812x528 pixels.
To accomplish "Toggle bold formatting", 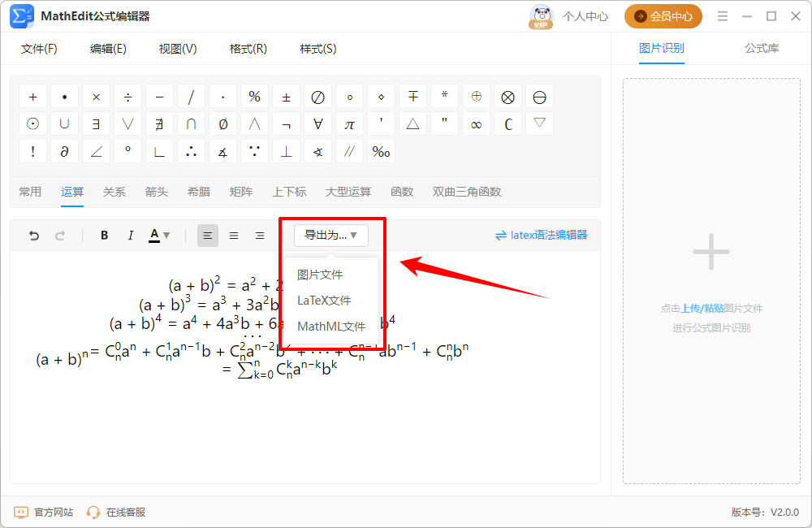I will point(104,236).
